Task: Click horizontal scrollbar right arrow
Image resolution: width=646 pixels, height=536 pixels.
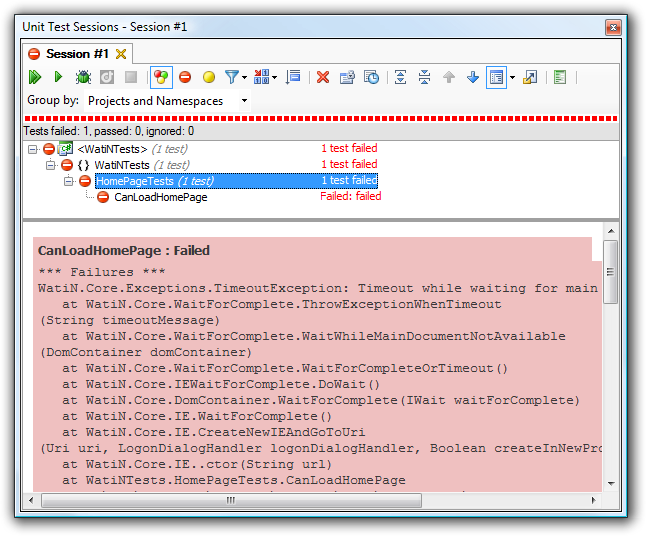Action: (594, 500)
